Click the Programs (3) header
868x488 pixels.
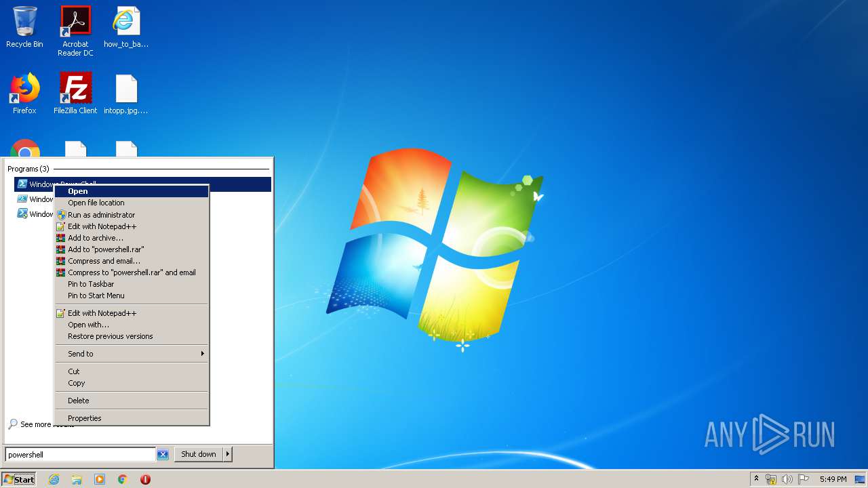click(x=28, y=169)
